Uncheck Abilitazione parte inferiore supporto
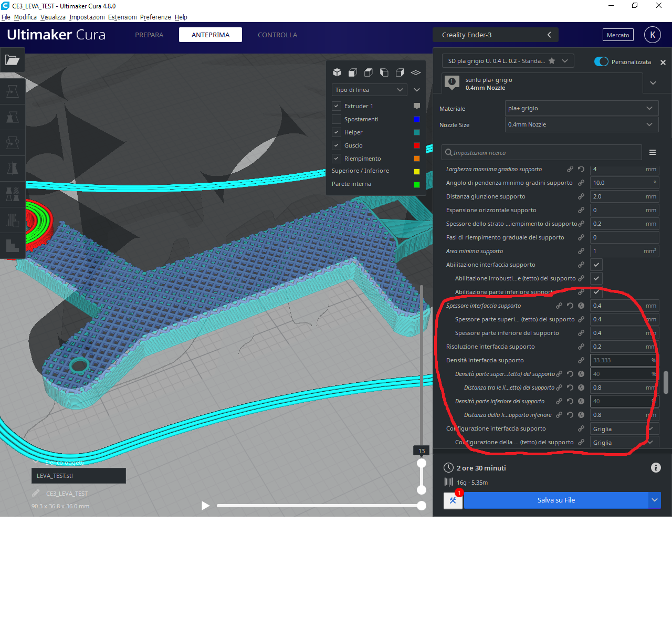The height and width of the screenshot is (628, 672). click(596, 292)
